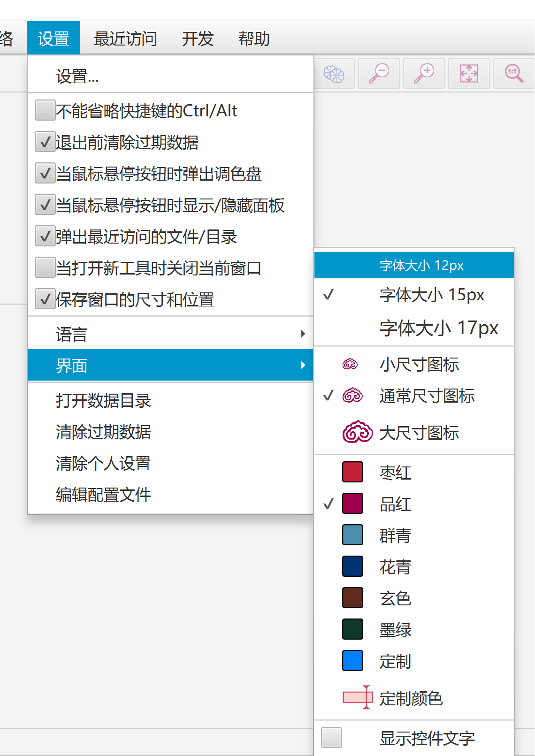Screen dimensions: 535x756
Task: Open the custom color picker icon
Action: pos(358,697)
